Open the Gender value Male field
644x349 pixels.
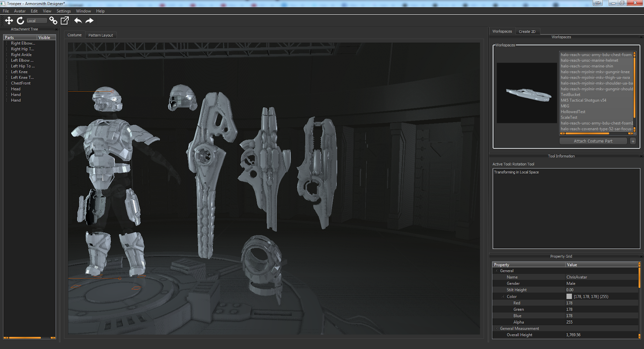[x=602, y=283]
